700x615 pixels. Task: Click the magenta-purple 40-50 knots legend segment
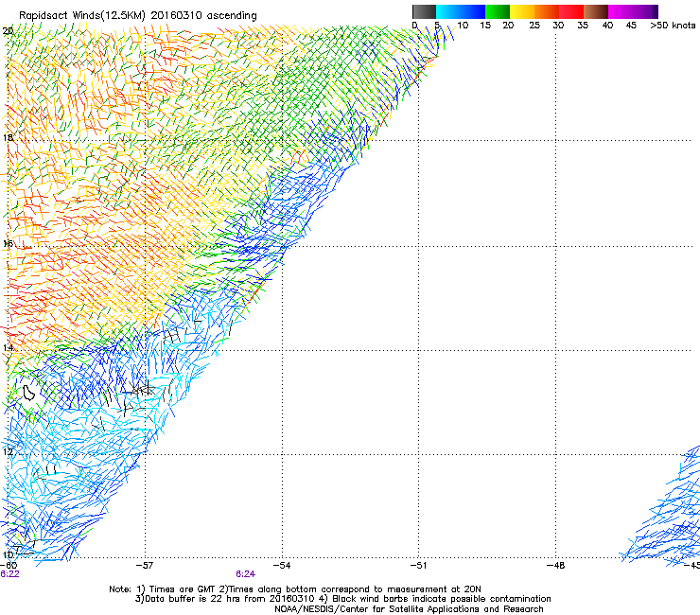click(633, 11)
